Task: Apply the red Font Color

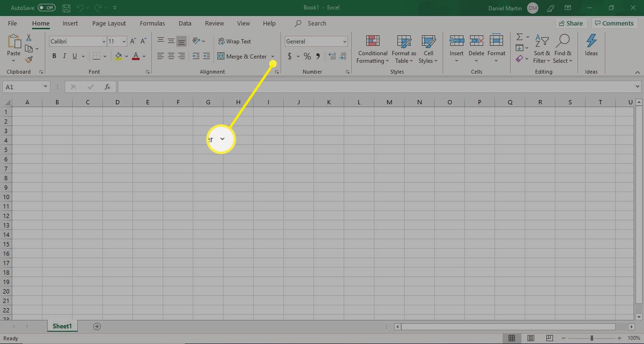Action: click(x=136, y=56)
